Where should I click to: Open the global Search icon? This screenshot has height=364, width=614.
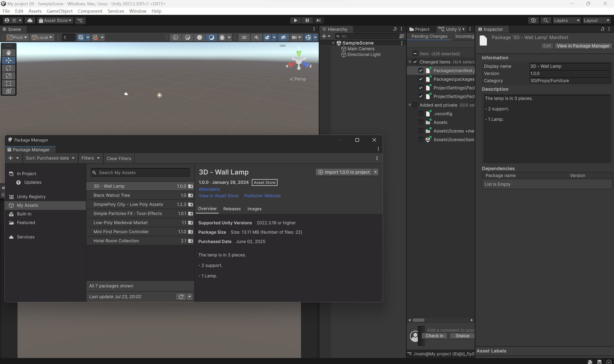[546, 20]
